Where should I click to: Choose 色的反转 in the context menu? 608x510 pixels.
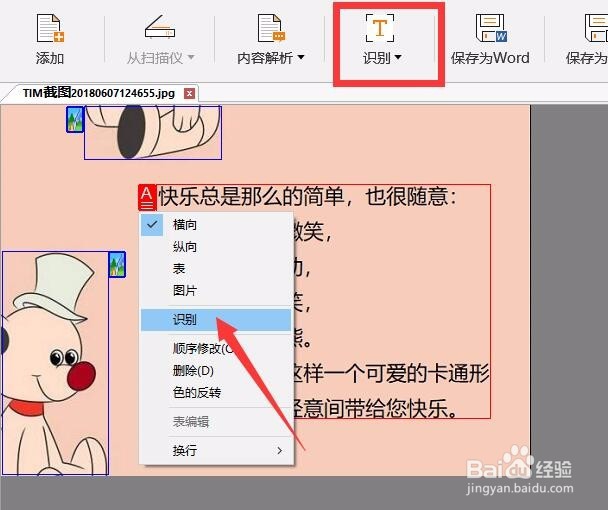click(216, 393)
